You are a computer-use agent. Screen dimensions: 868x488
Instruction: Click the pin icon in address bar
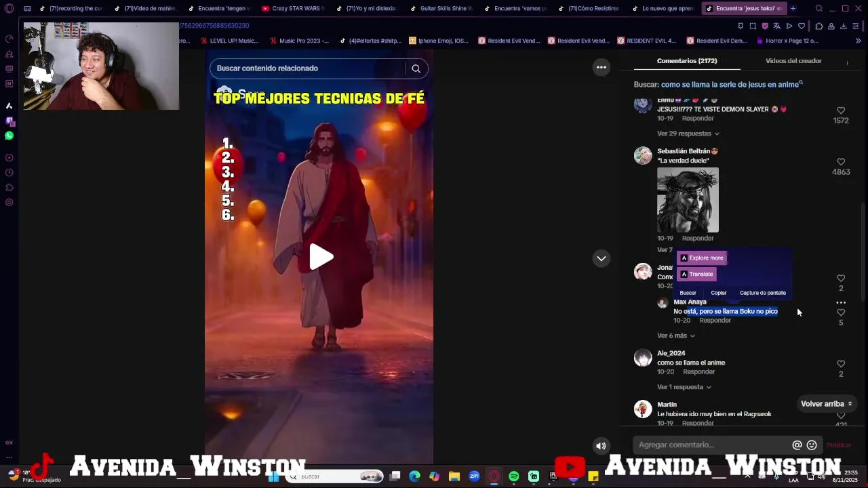tap(741, 26)
